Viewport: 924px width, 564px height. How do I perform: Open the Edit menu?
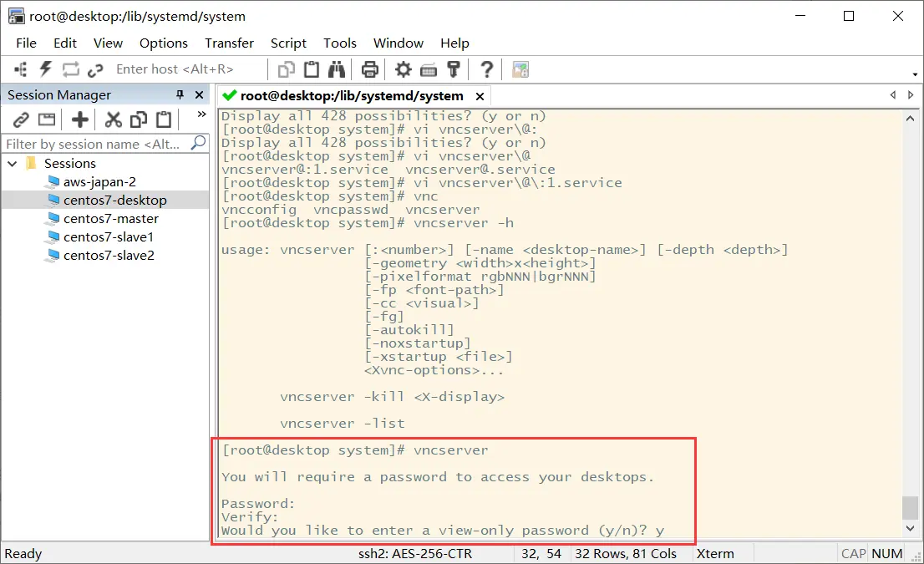click(x=65, y=43)
